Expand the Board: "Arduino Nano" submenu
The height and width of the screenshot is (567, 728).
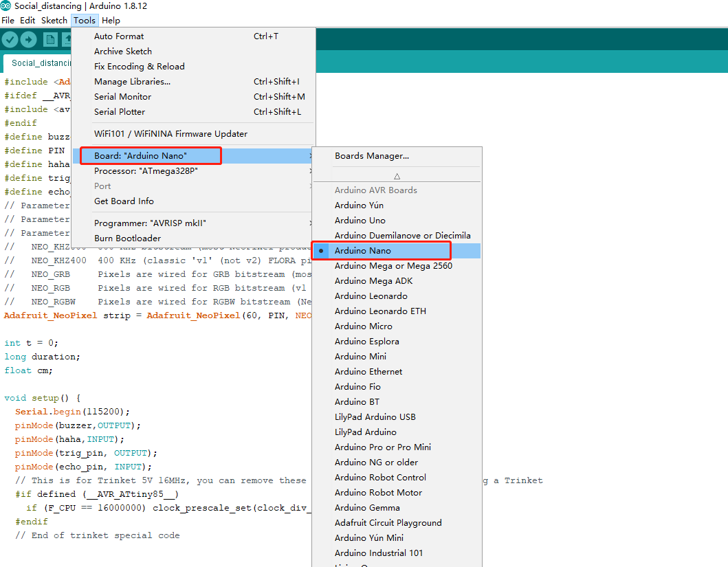click(x=194, y=156)
